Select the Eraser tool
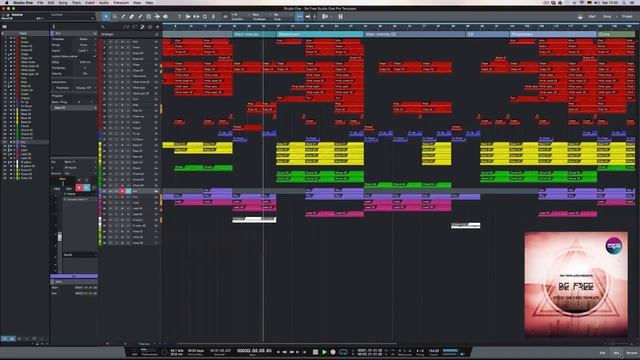The image size is (640, 360). (x=131, y=17)
